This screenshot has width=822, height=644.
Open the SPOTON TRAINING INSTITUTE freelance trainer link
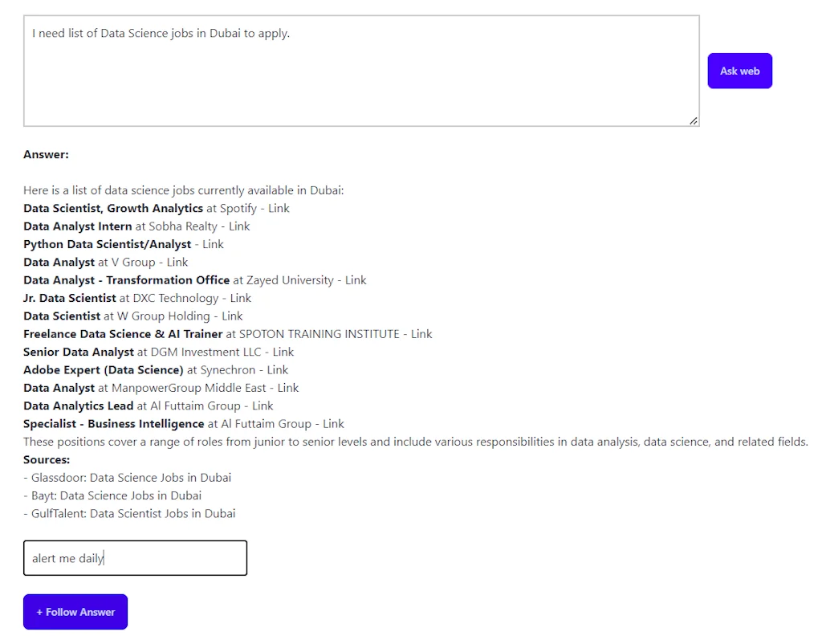tap(422, 333)
